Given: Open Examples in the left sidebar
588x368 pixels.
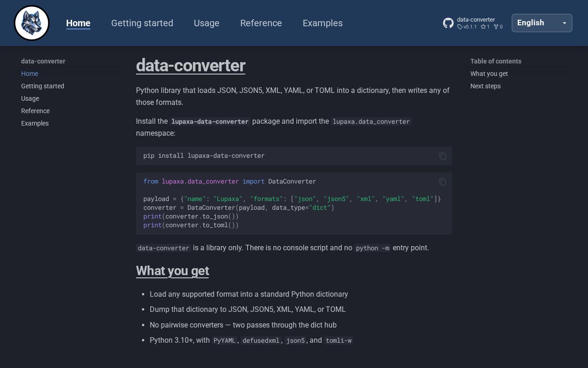Looking at the screenshot, I should pos(35,123).
